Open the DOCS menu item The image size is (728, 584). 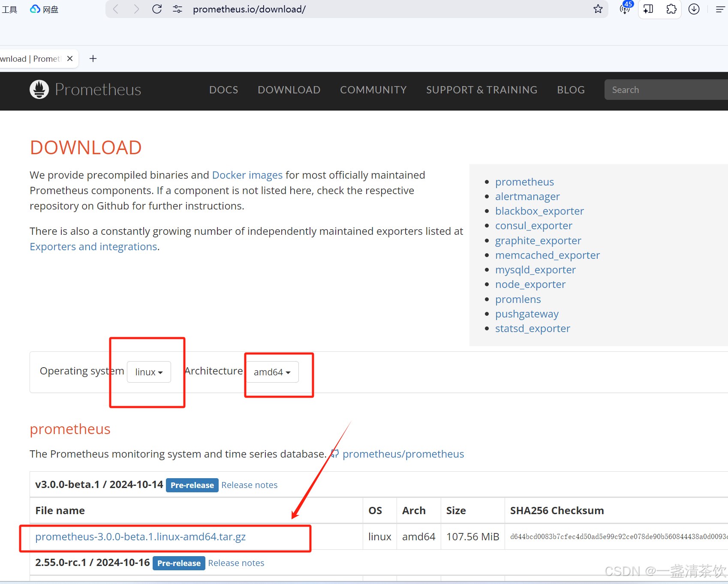coord(224,90)
